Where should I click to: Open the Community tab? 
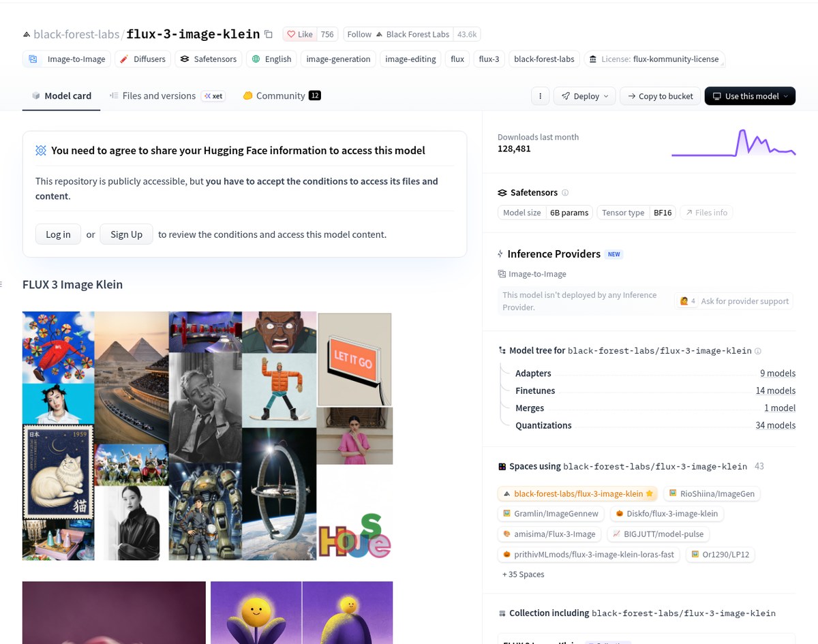coord(282,96)
